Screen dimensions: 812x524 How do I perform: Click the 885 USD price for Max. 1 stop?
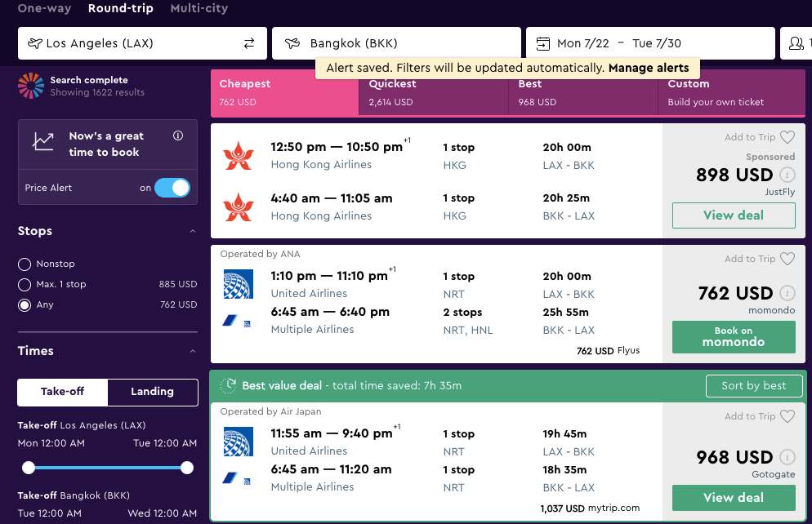(x=178, y=284)
